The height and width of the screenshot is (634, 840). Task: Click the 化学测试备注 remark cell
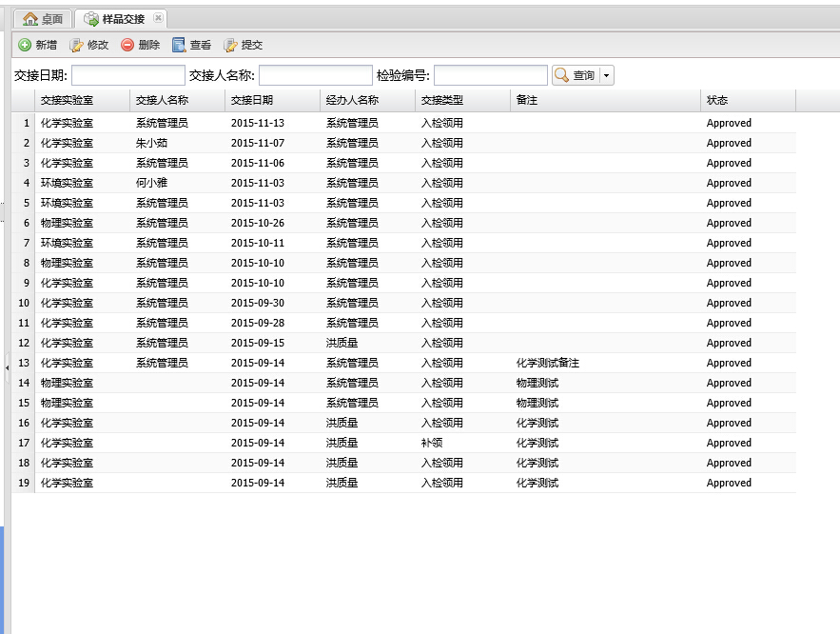[x=547, y=363]
